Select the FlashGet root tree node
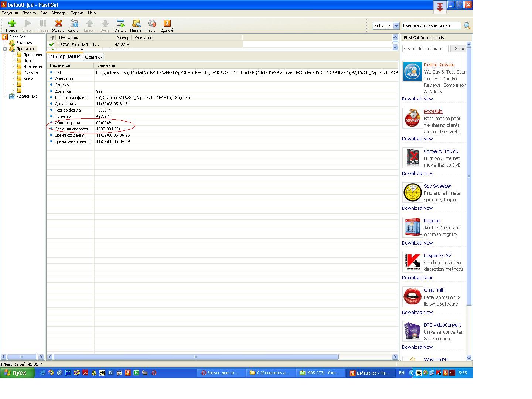This screenshot has width=532, height=399. click(x=17, y=37)
